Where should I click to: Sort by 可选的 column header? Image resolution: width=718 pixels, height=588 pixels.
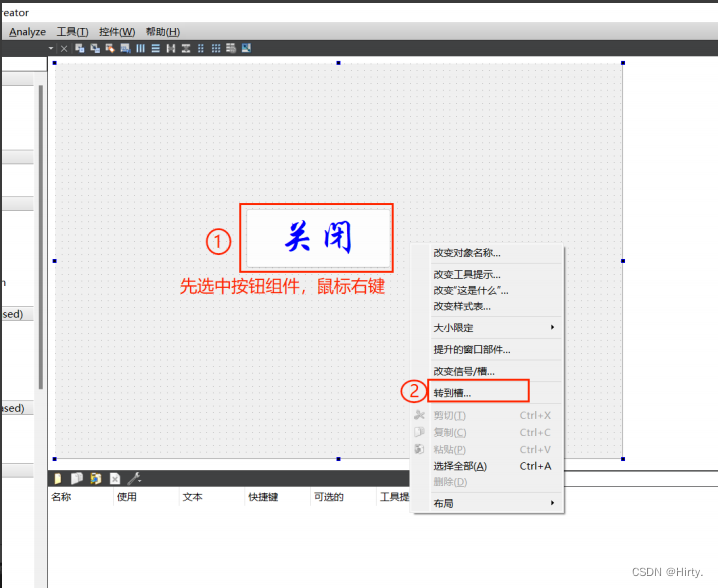pyautogui.click(x=344, y=497)
